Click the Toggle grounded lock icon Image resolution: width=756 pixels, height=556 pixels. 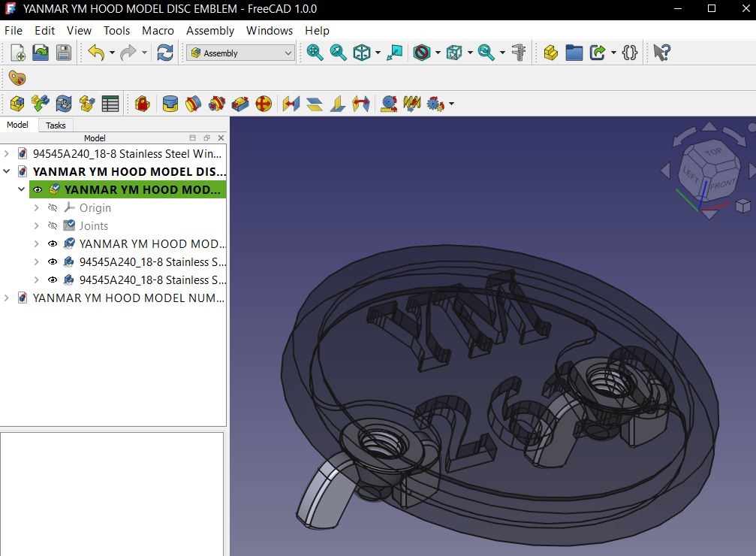point(142,103)
